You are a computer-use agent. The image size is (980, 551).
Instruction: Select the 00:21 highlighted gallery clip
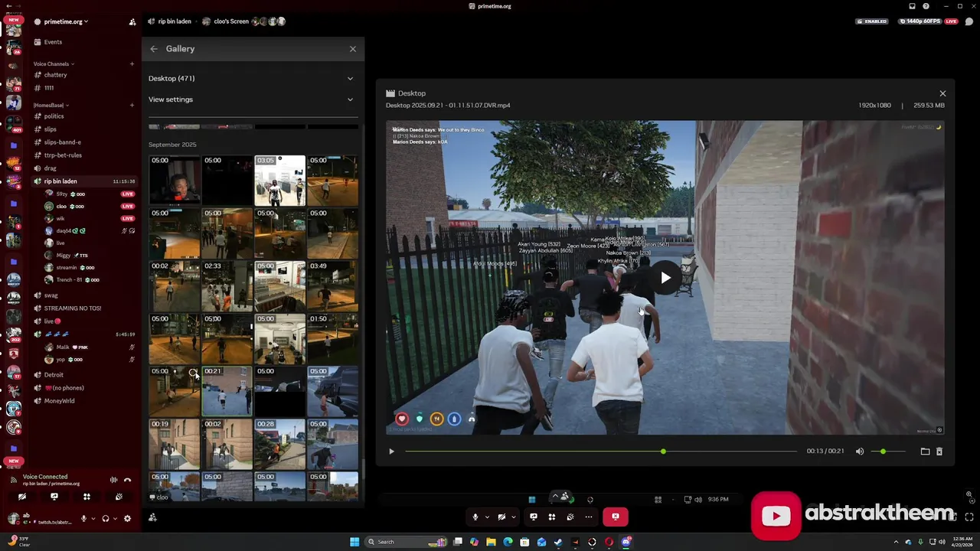point(227,391)
